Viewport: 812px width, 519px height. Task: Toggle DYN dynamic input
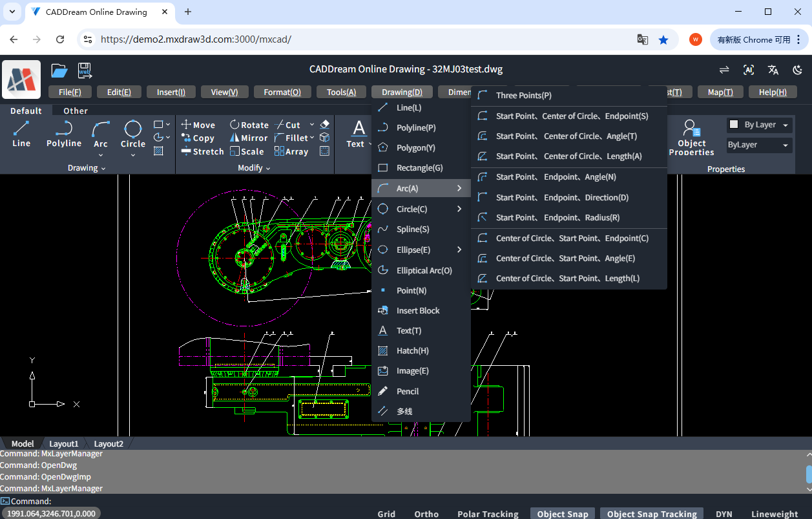(724, 514)
